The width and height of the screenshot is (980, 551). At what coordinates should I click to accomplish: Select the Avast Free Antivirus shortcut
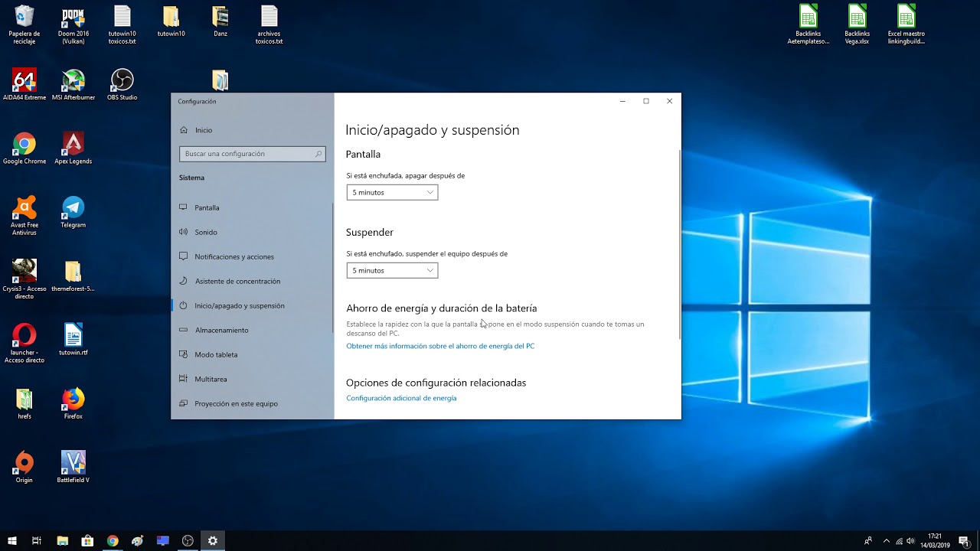tap(24, 215)
